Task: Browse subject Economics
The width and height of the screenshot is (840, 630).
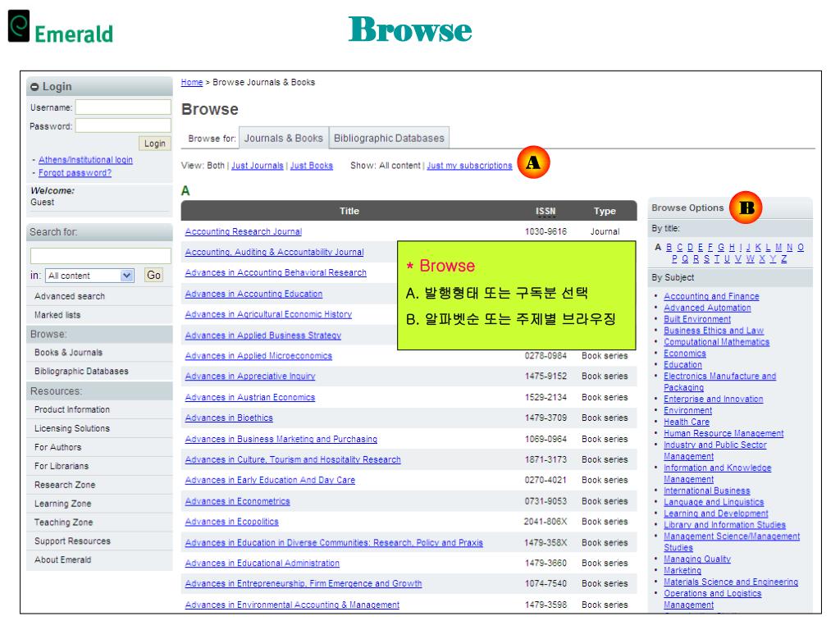Action: pos(685,354)
